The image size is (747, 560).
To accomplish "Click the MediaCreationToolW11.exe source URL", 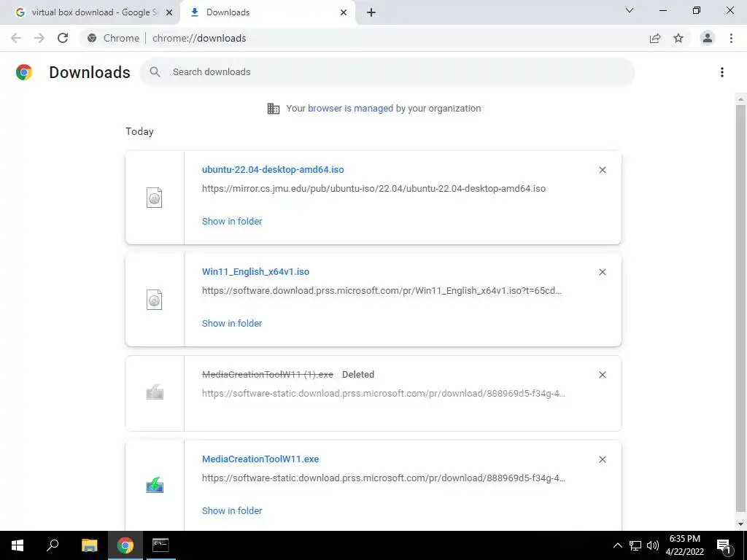I will click(x=384, y=478).
